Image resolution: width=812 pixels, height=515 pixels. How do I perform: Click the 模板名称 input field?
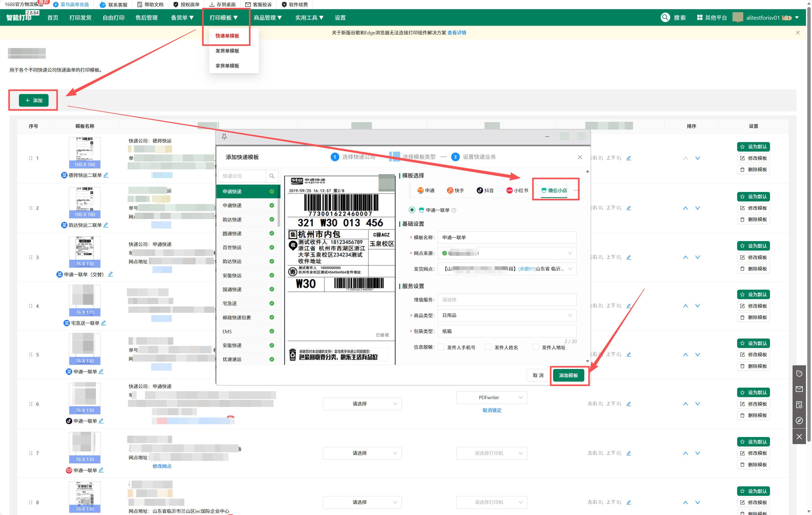tap(507, 237)
